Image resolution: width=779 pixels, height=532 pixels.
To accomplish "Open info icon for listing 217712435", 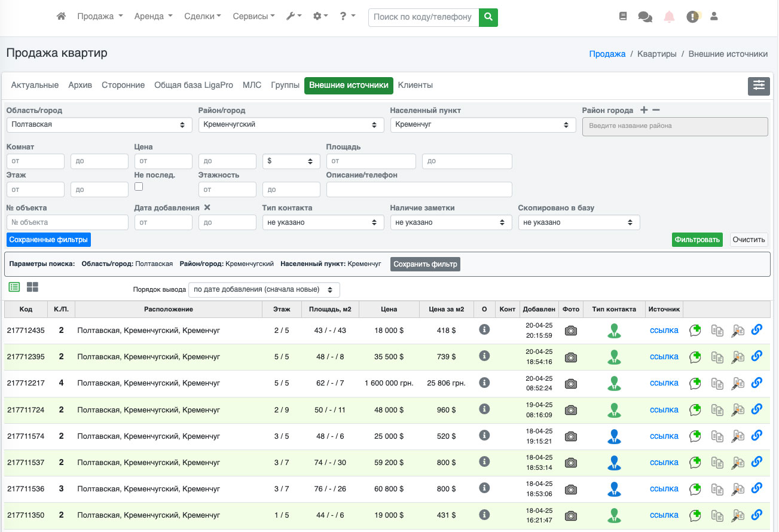I will [484, 329].
